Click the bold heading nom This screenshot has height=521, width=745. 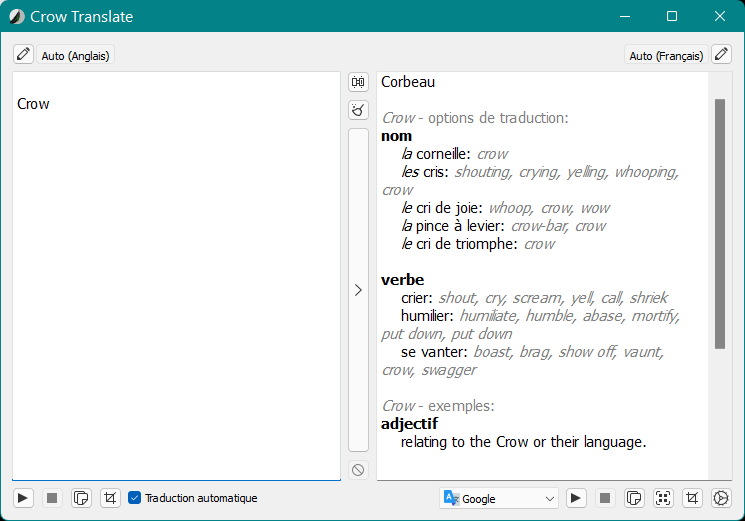tap(396, 136)
